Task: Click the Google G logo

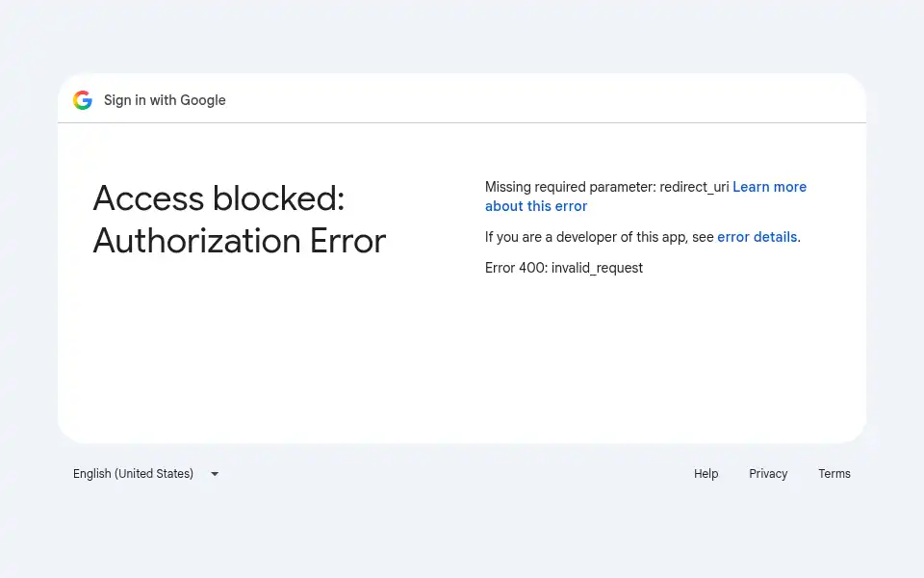Action: (83, 100)
